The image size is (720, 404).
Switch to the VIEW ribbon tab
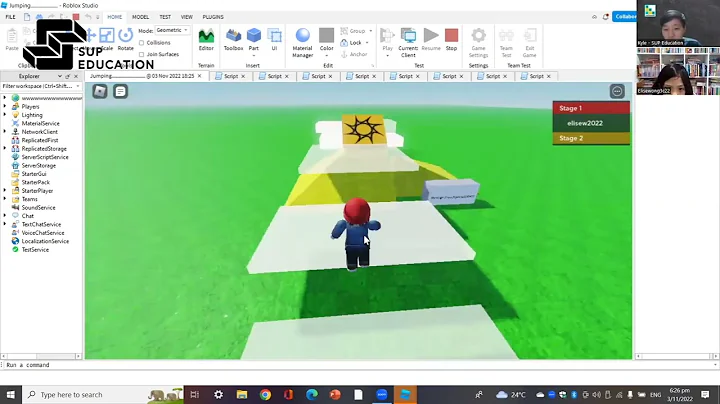coord(186,17)
